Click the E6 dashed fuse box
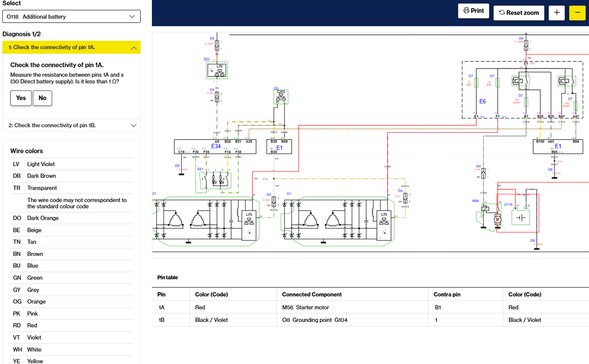The image size is (589, 364). (x=482, y=102)
